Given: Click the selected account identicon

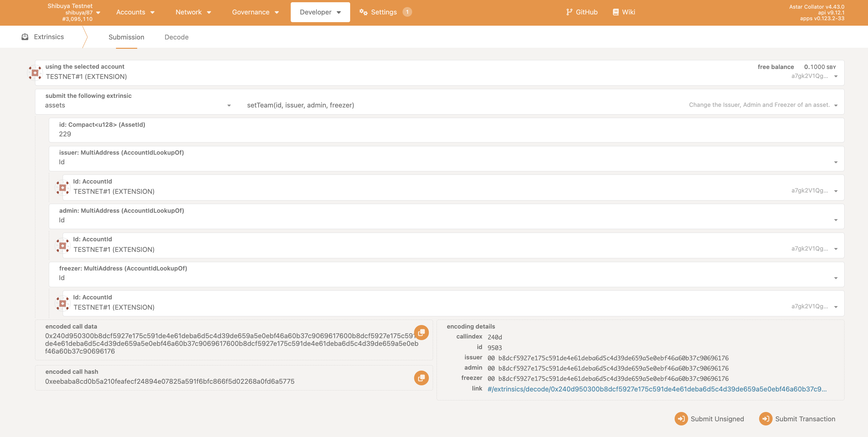Looking at the screenshot, I should (35, 73).
